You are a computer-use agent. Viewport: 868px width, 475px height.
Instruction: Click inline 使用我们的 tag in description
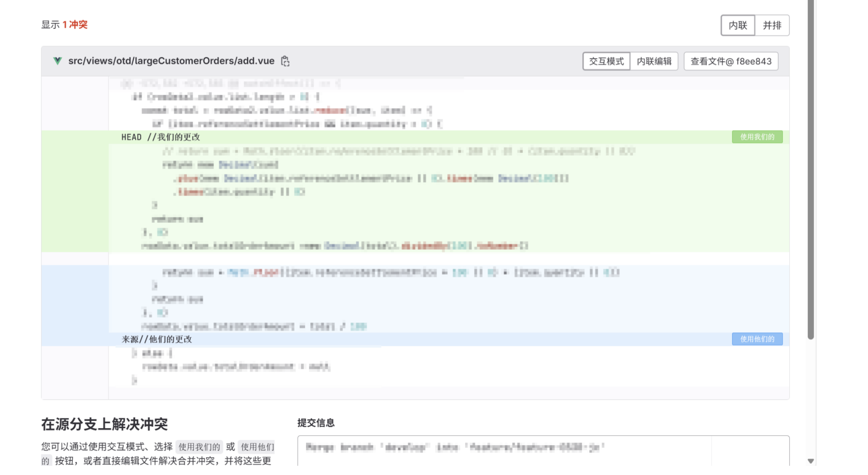(199, 447)
